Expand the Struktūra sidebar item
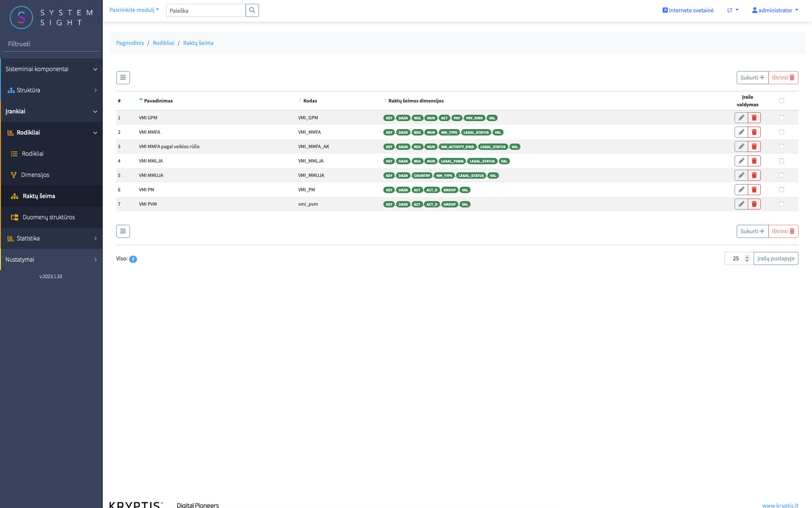This screenshot has width=812, height=508. coord(51,90)
